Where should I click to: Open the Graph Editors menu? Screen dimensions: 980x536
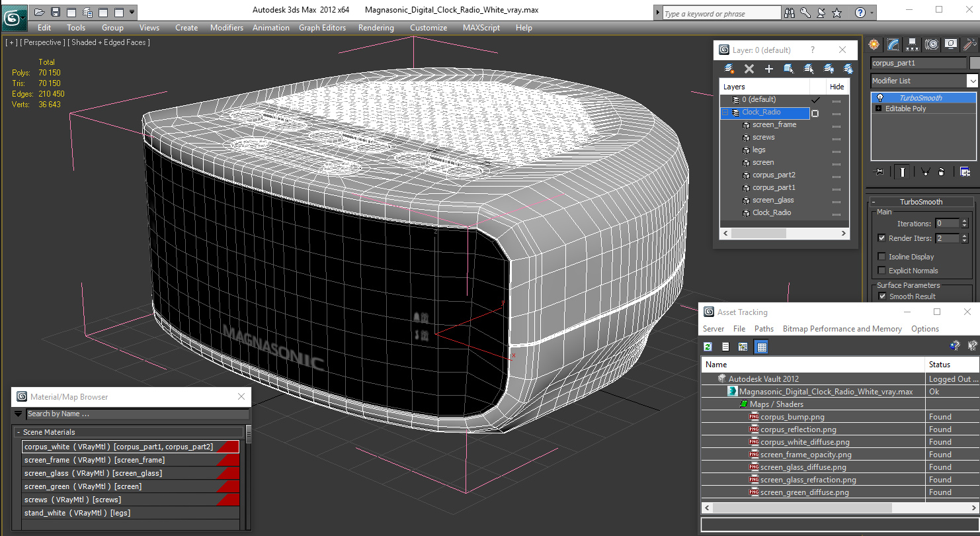click(322, 28)
